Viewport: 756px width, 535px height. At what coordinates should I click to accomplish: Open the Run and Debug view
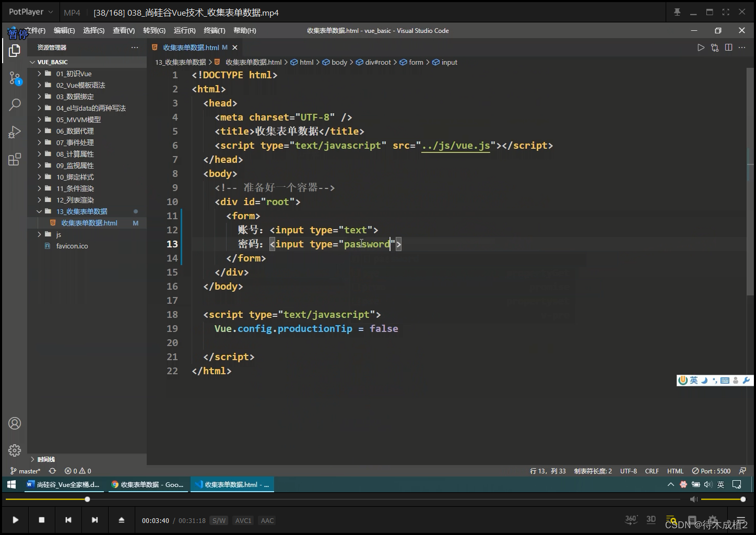pyautogui.click(x=15, y=132)
